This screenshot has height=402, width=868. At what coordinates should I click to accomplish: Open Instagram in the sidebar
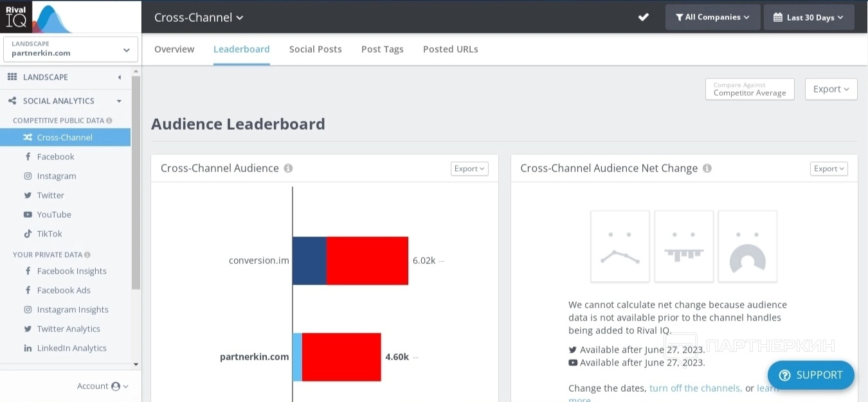point(56,176)
